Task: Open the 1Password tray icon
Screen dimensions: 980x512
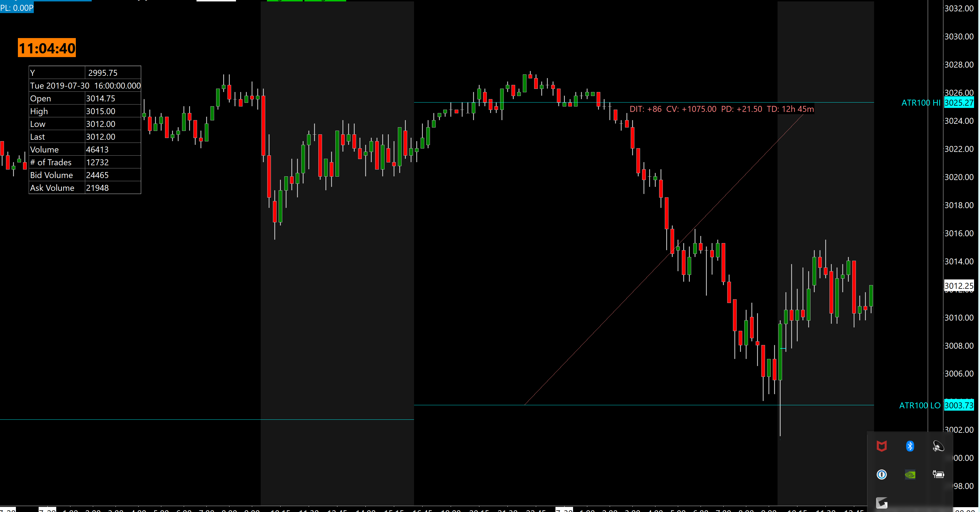Action: coord(881,474)
